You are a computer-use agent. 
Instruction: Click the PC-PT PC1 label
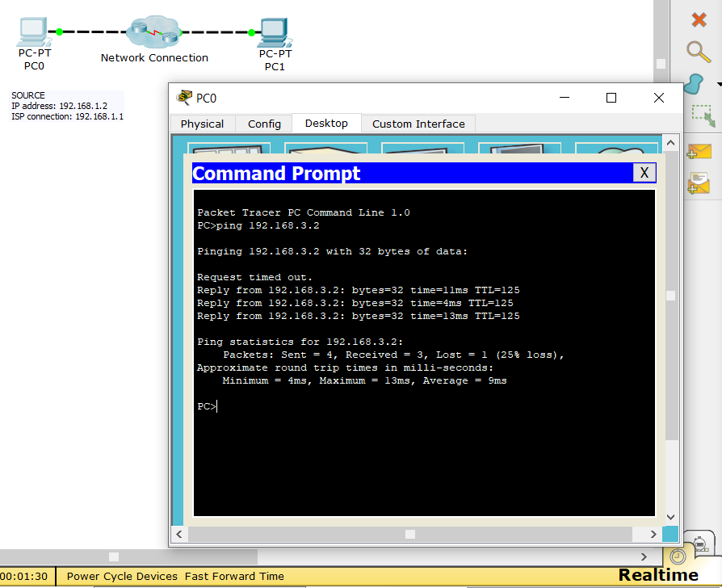275,61
